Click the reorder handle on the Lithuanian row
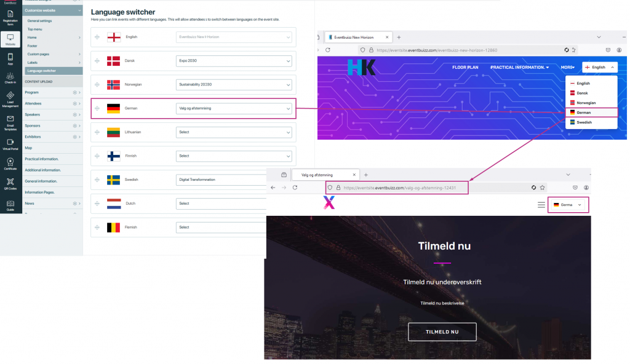This screenshot has height=364, width=630. pos(97,132)
